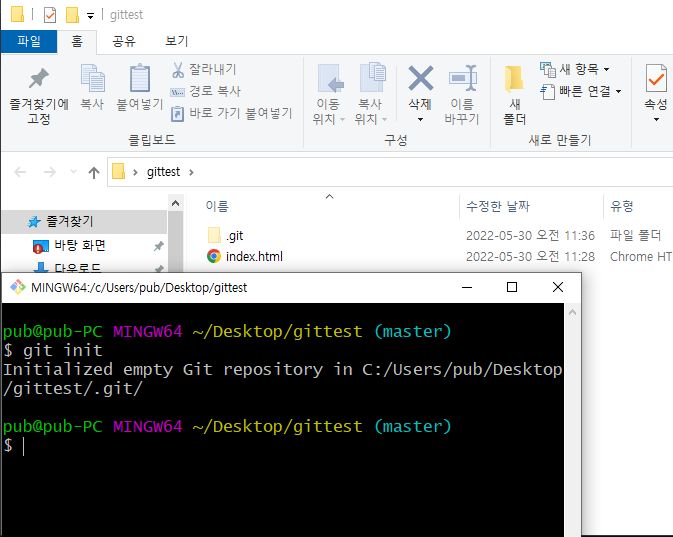
Task: Click the Rename icon in the ribbon
Action: (x=463, y=78)
